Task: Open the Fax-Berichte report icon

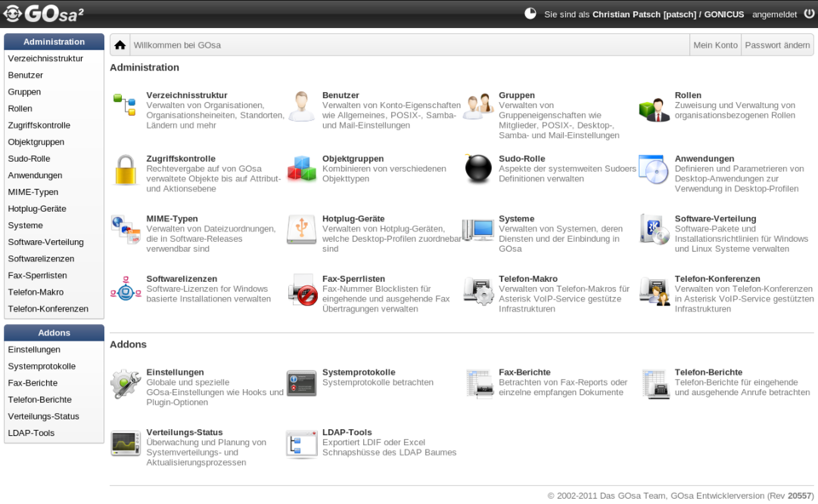Action: pos(480,384)
